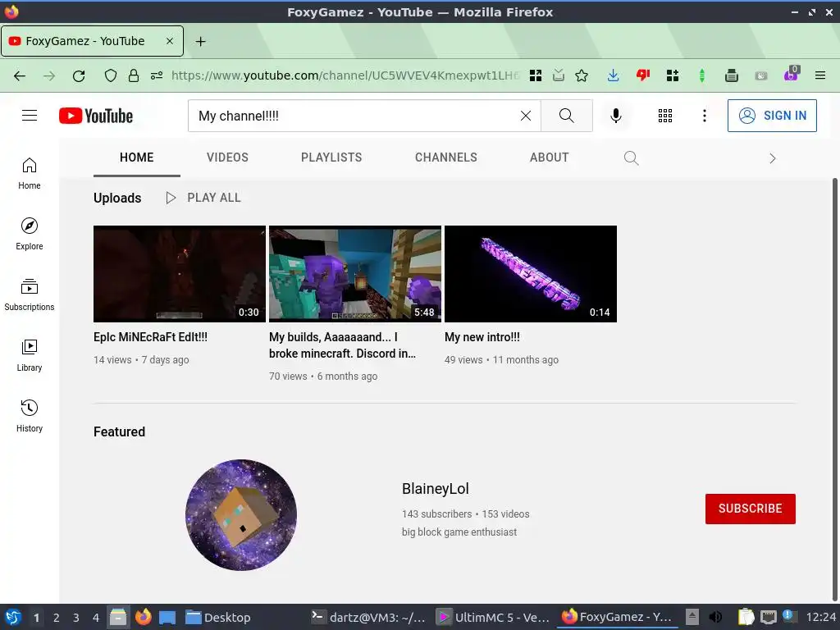Click the Firefox URL address field

pyautogui.click(x=345, y=76)
